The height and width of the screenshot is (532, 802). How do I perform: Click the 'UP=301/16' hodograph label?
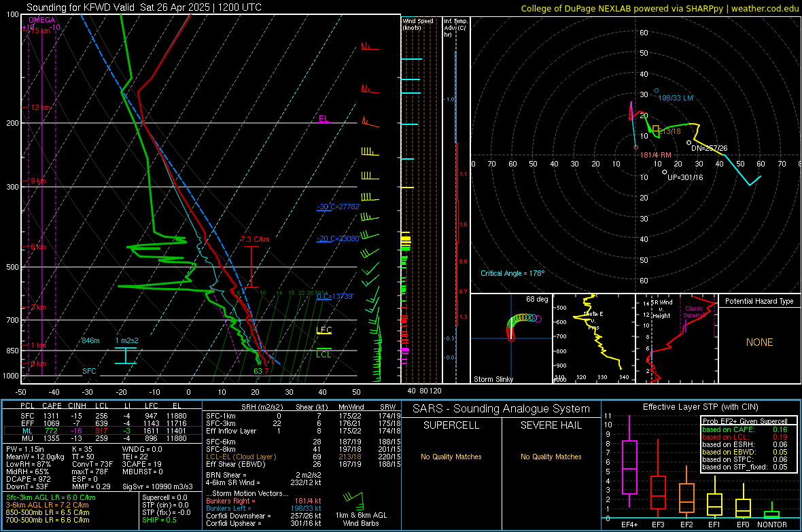685,177
